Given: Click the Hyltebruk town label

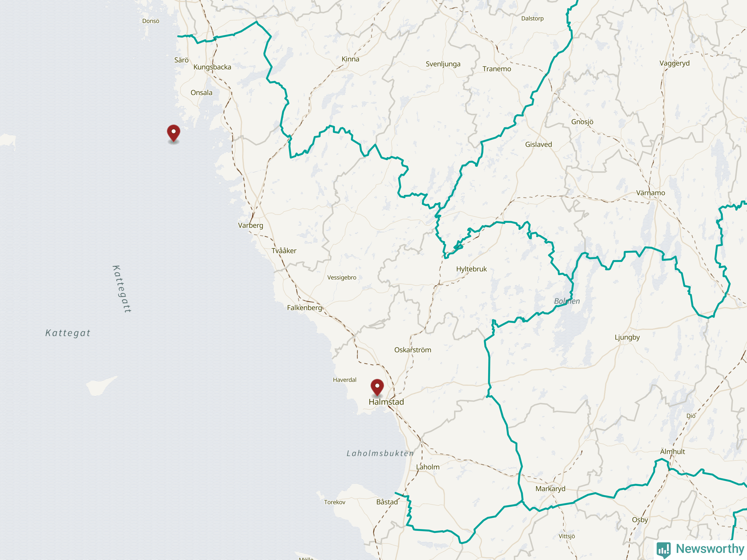Looking at the screenshot, I should [x=472, y=269].
